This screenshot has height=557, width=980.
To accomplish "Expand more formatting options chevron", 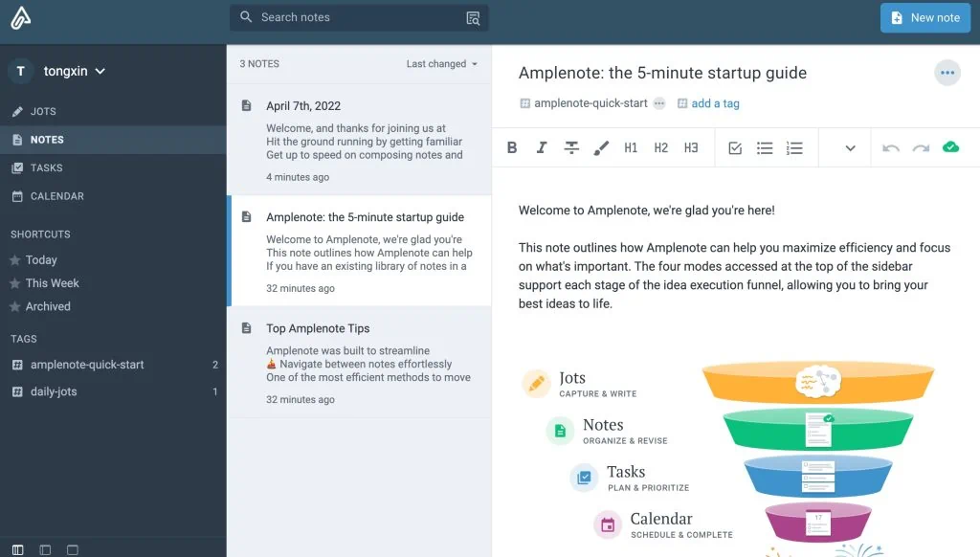I will pos(850,148).
